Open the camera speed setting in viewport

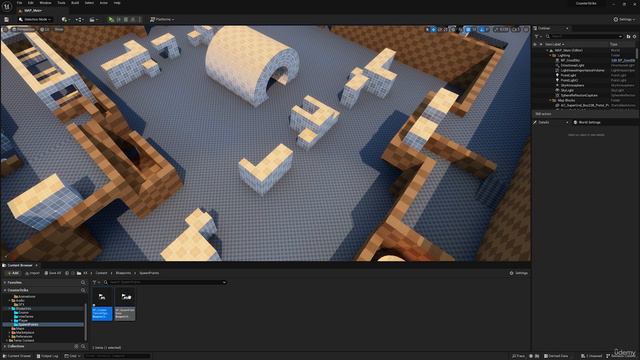(x=516, y=29)
